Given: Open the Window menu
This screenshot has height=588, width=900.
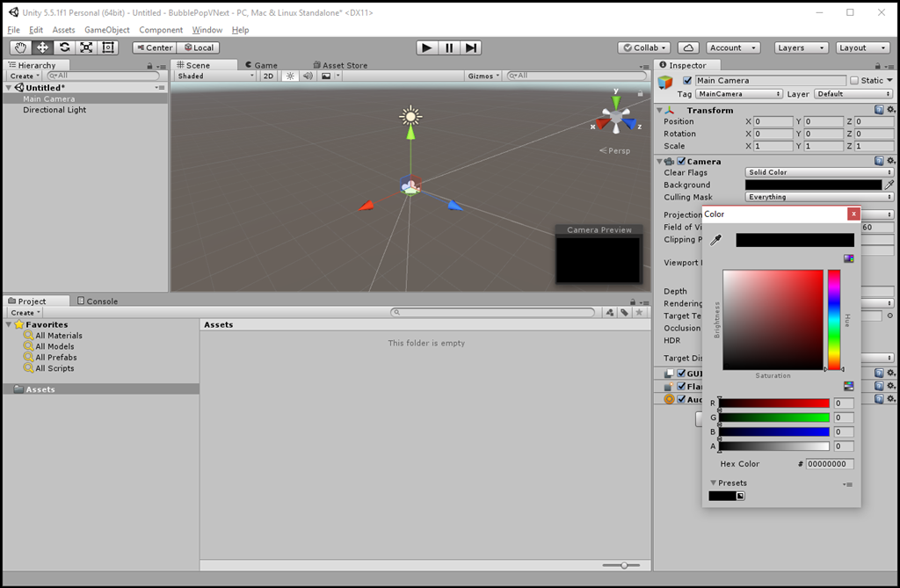Looking at the screenshot, I should point(207,30).
